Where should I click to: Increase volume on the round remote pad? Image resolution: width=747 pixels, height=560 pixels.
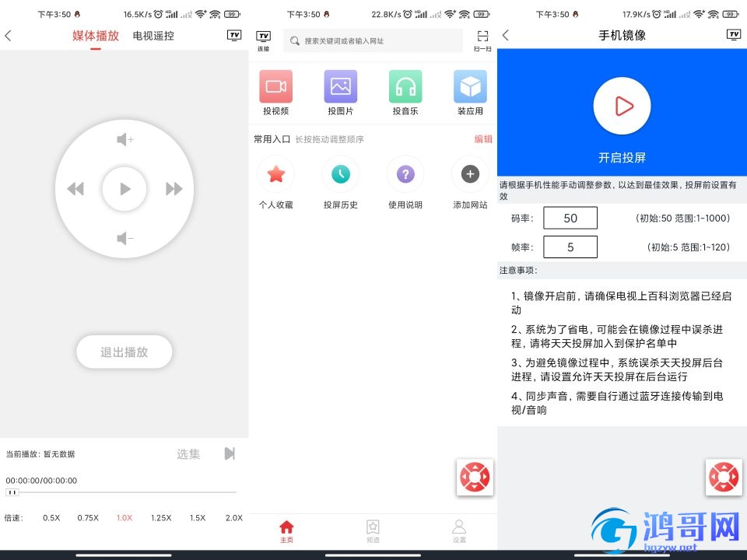tap(124, 139)
